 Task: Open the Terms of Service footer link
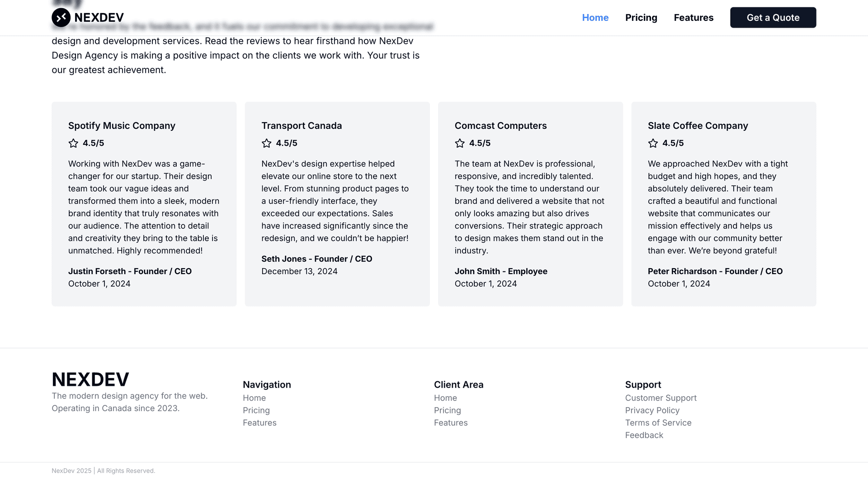pyautogui.click(x=658, y=423)
